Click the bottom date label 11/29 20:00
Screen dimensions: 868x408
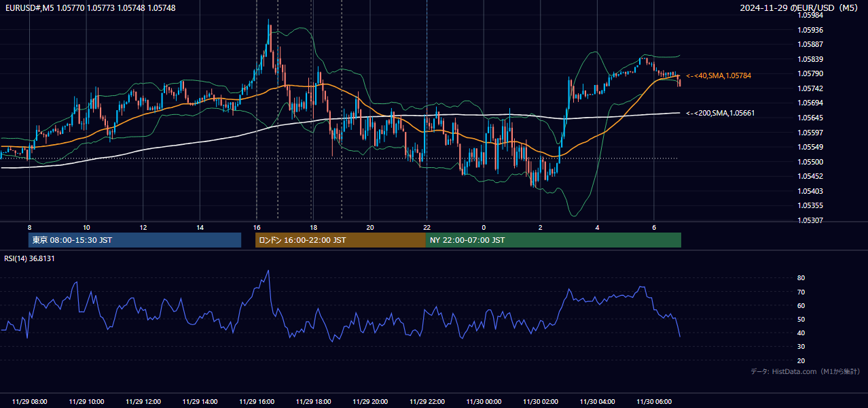[370, 402]
